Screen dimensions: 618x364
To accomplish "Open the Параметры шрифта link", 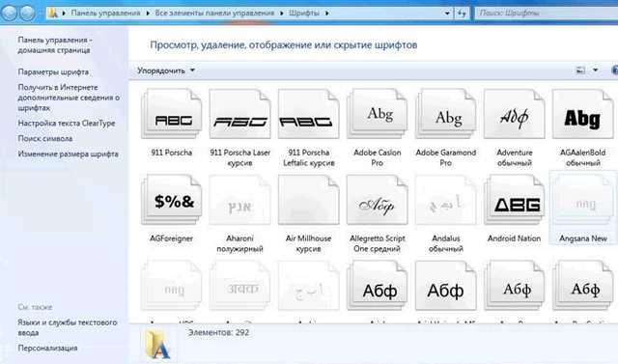I will [53, 72].
